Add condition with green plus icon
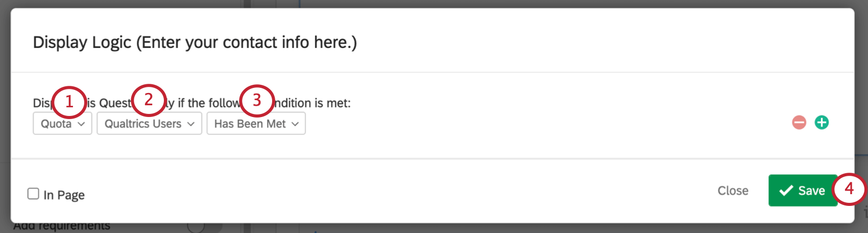Image resolution: width=868 pixels, height=233 pixels. [x=822, y=123]
